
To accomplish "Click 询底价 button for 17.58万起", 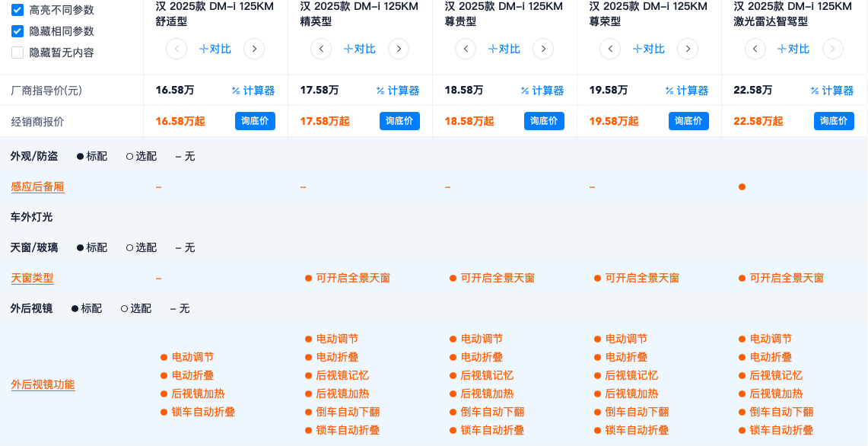I will [x=399, y=121].
